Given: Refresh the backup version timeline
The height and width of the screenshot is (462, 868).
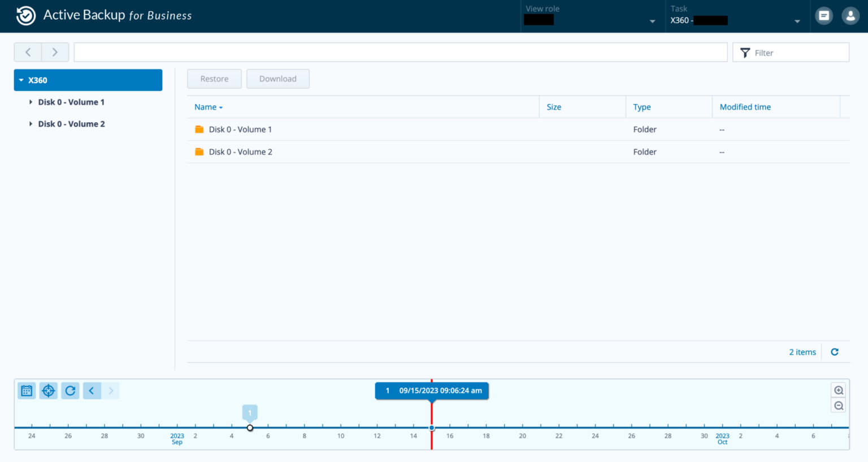Looking at the screenshot, I should (70, 390).
